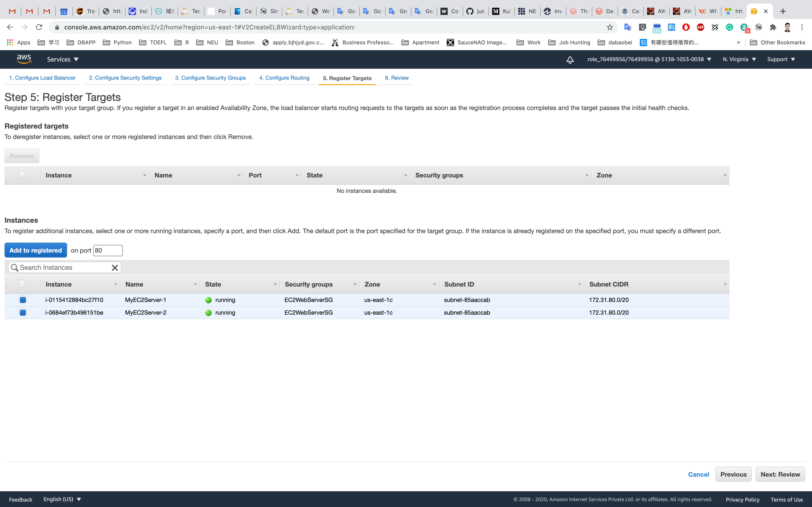
Task: Uncheck the MyEC2Server-1 instance checkbox
Action: pyautogui.click(x=22, y=300)
